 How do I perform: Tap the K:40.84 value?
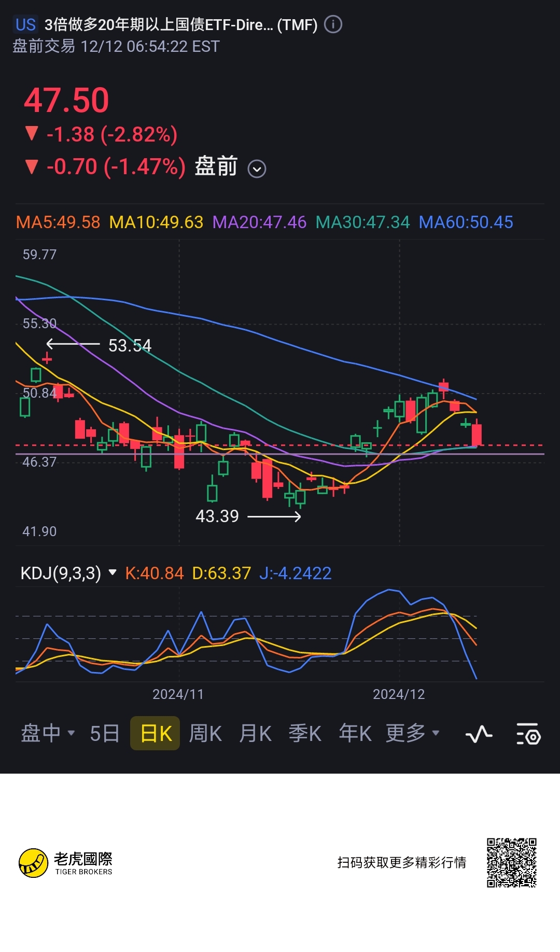coord(155,573)
